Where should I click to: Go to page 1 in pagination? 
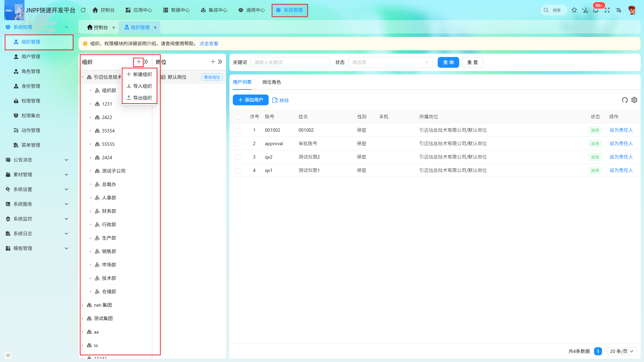pos(598,351)
